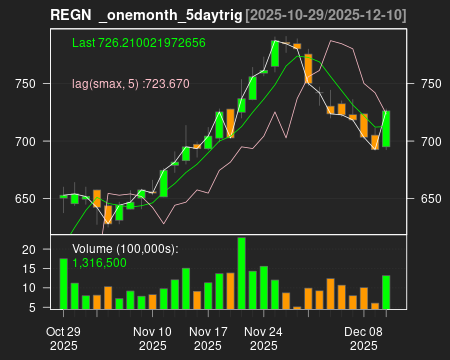Click the right price axis label 650
The height and width of the screenshot is (360, 450).
[431, 199]
